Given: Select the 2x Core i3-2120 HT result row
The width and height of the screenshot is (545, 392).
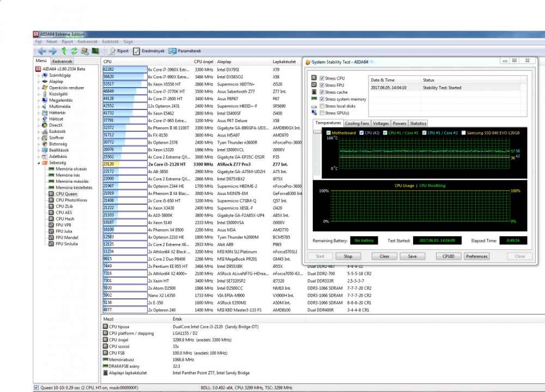Looking at the screenshot, I should point(202,164).
